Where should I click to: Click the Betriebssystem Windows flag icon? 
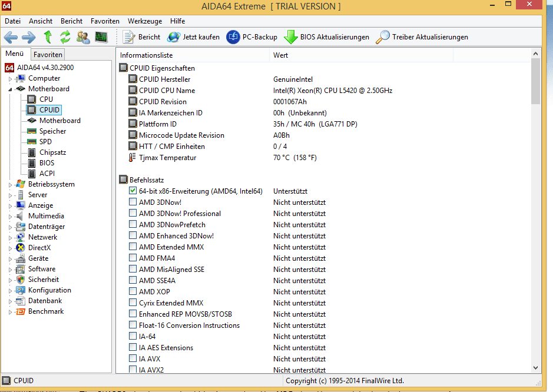click(x=21, y=184)
